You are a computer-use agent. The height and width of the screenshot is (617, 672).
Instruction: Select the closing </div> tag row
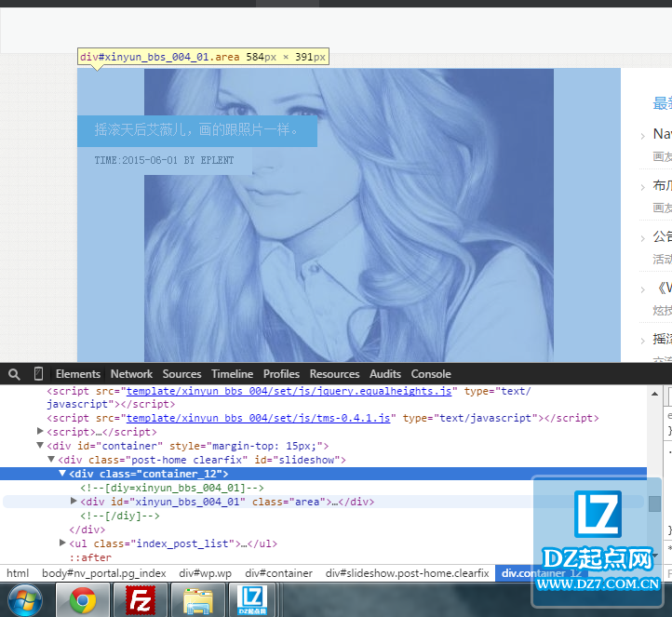coord(87,530)
